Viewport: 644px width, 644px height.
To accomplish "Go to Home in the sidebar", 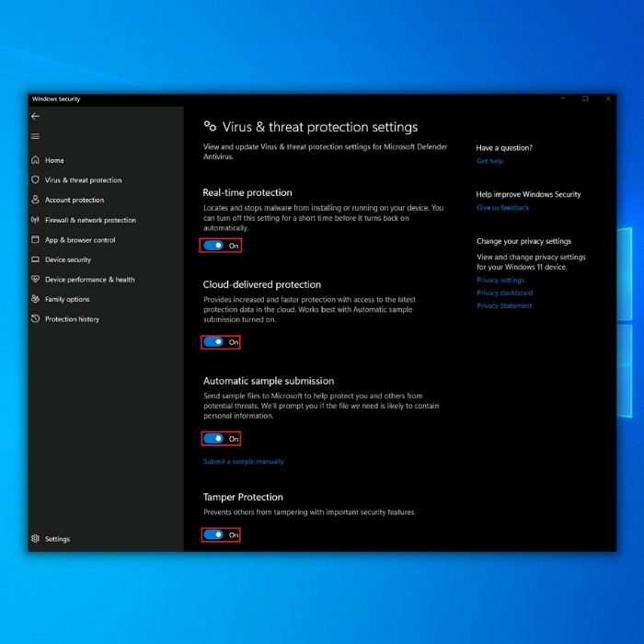I will tap(54, 160).
